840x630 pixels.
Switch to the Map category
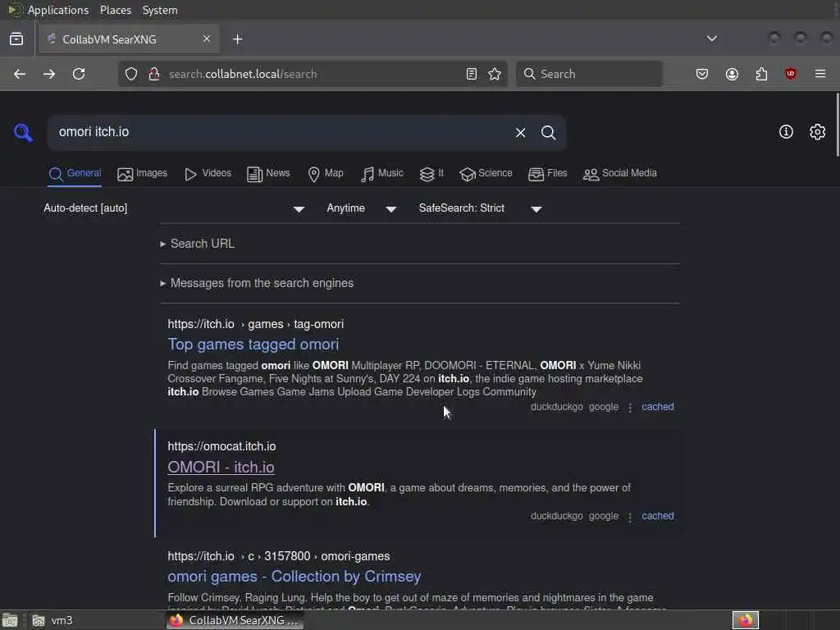pos(326,174)
